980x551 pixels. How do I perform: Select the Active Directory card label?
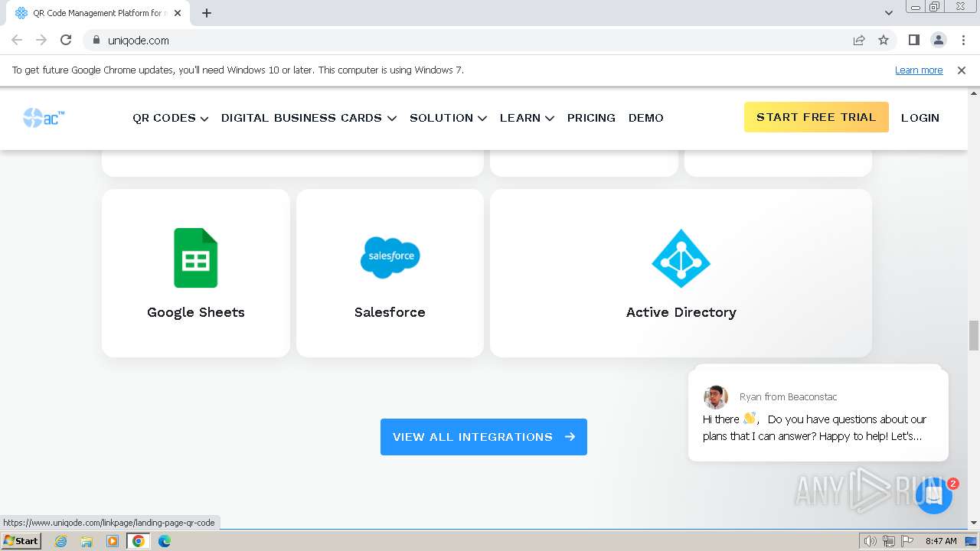coord(681,312)
